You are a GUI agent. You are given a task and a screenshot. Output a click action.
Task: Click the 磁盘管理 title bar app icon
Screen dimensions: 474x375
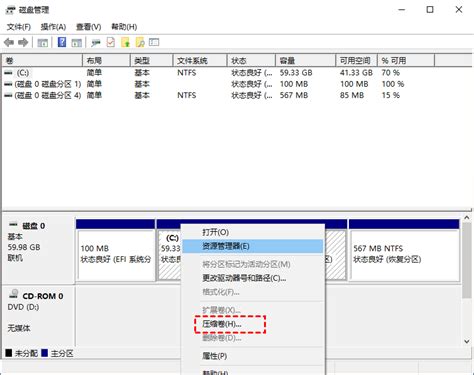(10, 10)
